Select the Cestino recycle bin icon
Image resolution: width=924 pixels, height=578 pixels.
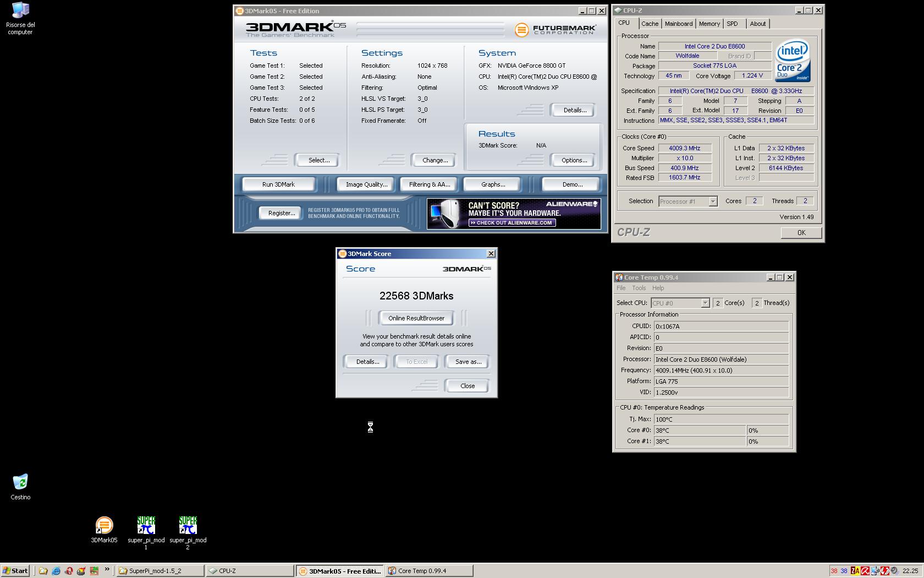click(20, 487)
